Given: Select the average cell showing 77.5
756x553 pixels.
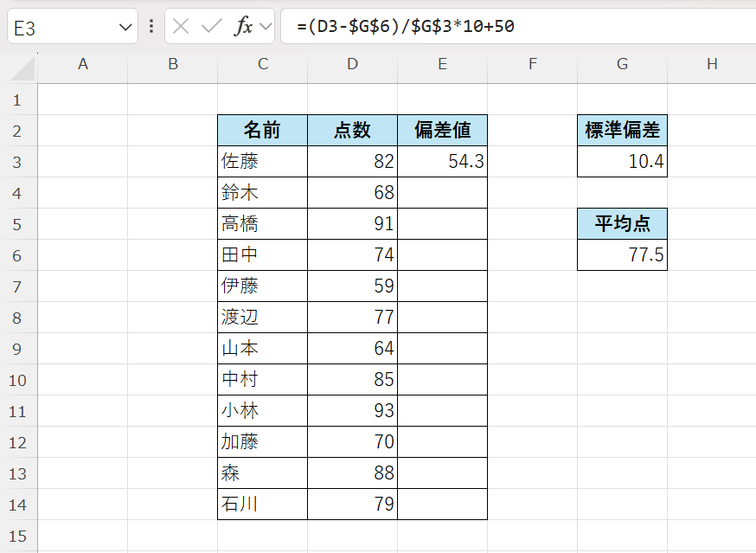Looking at the screenshot, I should click(622, 255).
